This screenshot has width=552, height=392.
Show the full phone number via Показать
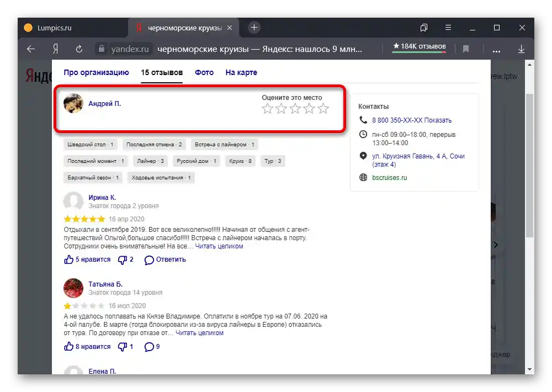(x=438, y=120)
